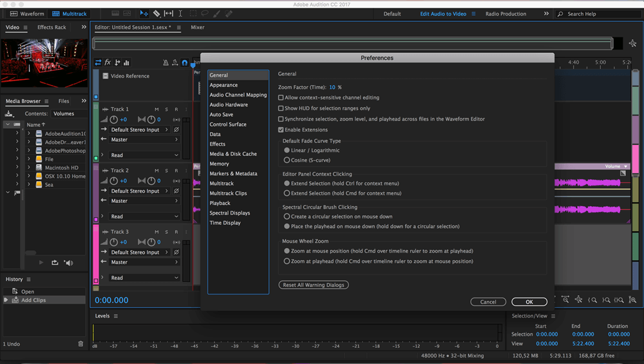Viewport: 644px width, 364px height.
Task: Click the add shortcut icon in Media Browser
Action: click(x=9, y=114)
